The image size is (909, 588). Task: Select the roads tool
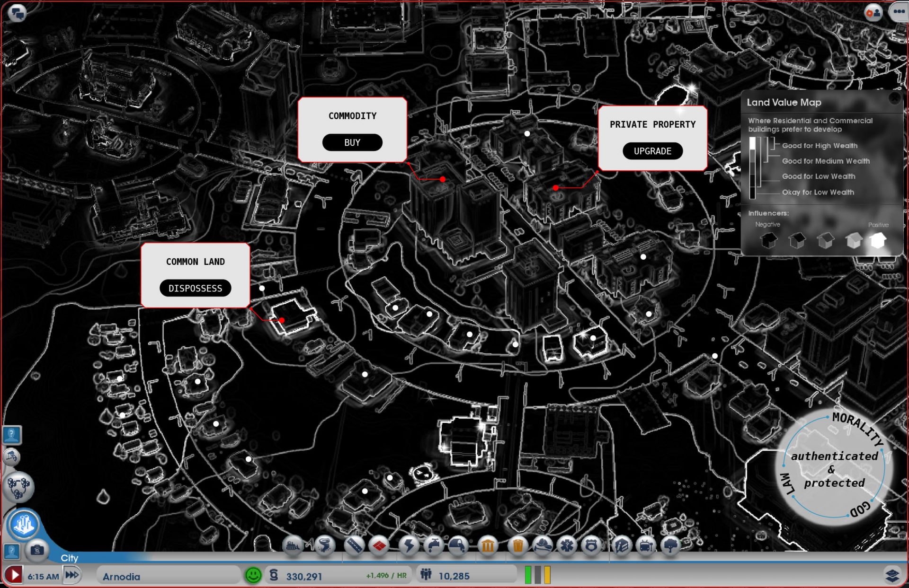[354, 546]
